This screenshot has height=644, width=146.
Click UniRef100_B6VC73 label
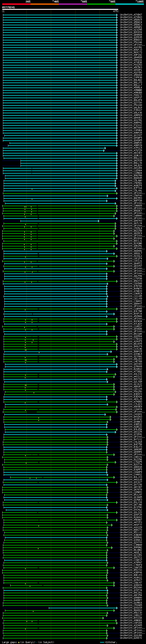click(x=131, y=53)
